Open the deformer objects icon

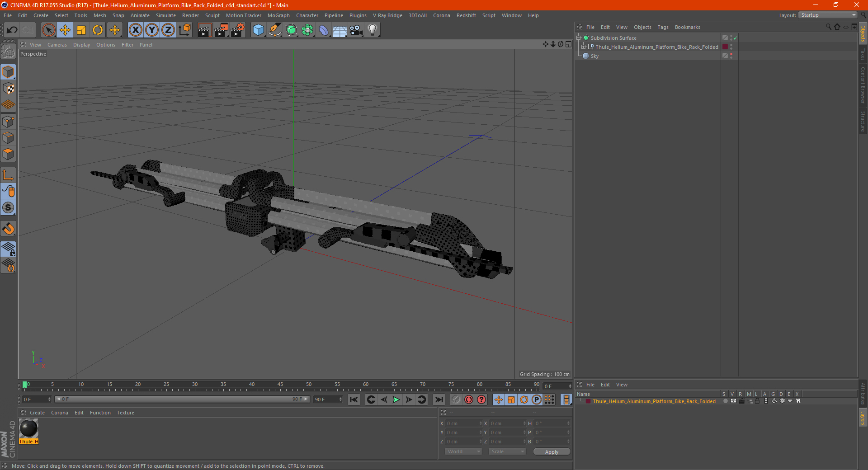(x=324, y=30)
